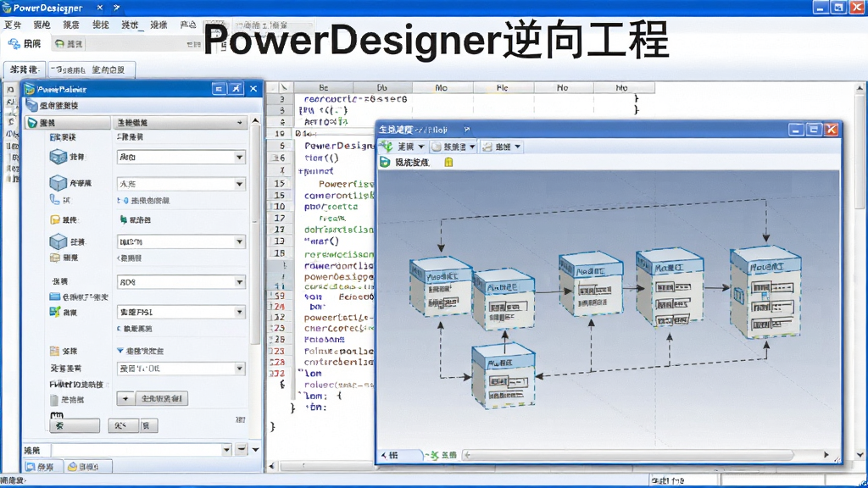
Task: Click the 'Bc' column header
Action: 324,87
